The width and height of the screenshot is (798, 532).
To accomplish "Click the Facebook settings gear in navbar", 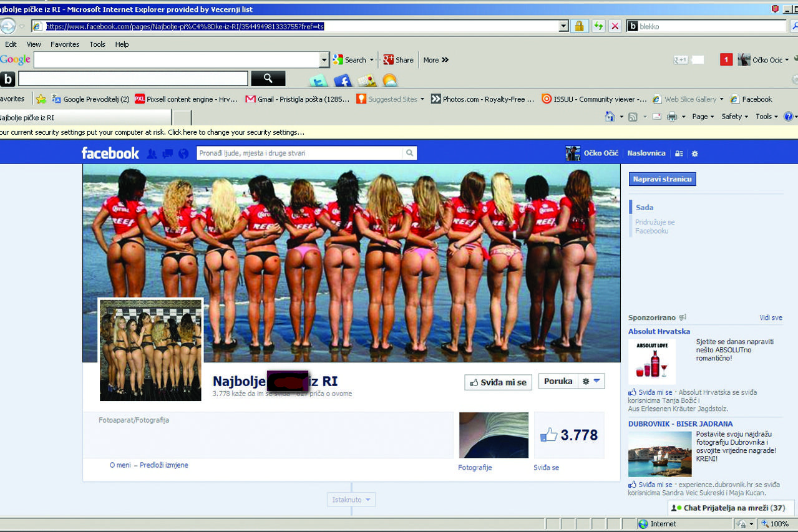I will [694, 153].
